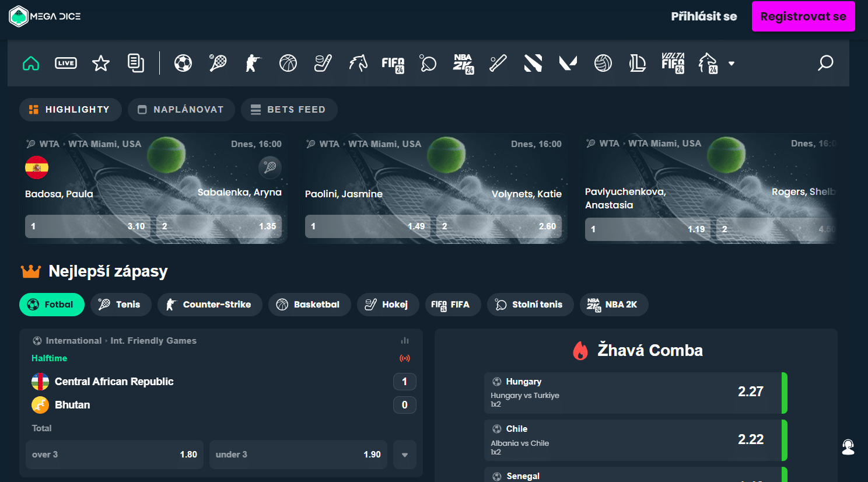Select the basketball icon in sports bar

[288, 63]
